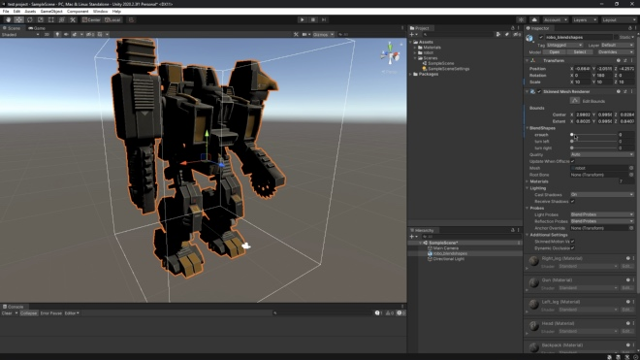Disable Skinned Mesh Renderer component checkbox
Viewport: 640px width, 360px height.
click(539, 91)
